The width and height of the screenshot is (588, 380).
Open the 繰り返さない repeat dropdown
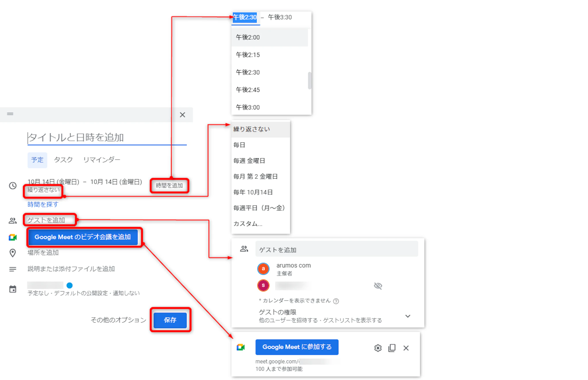(x=43, y=190)
